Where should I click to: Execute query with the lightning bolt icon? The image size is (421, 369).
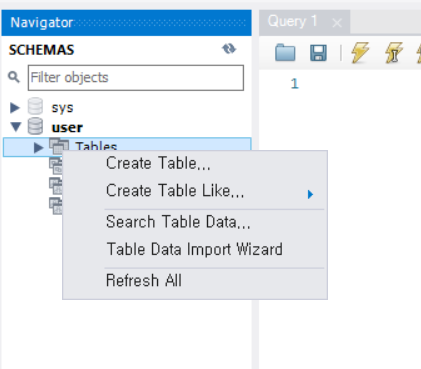(x=360, y=52)
